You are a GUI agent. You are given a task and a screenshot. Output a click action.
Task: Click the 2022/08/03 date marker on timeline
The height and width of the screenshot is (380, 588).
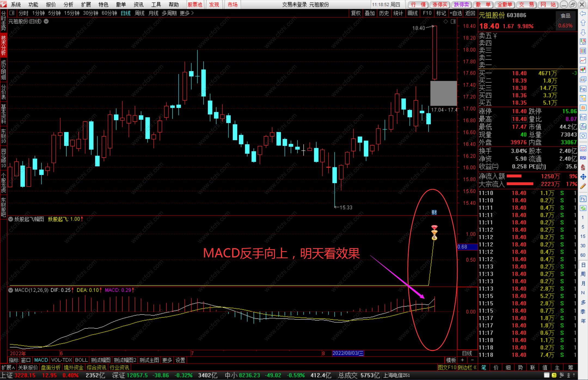pyautogui.click(x=348, y=353)
